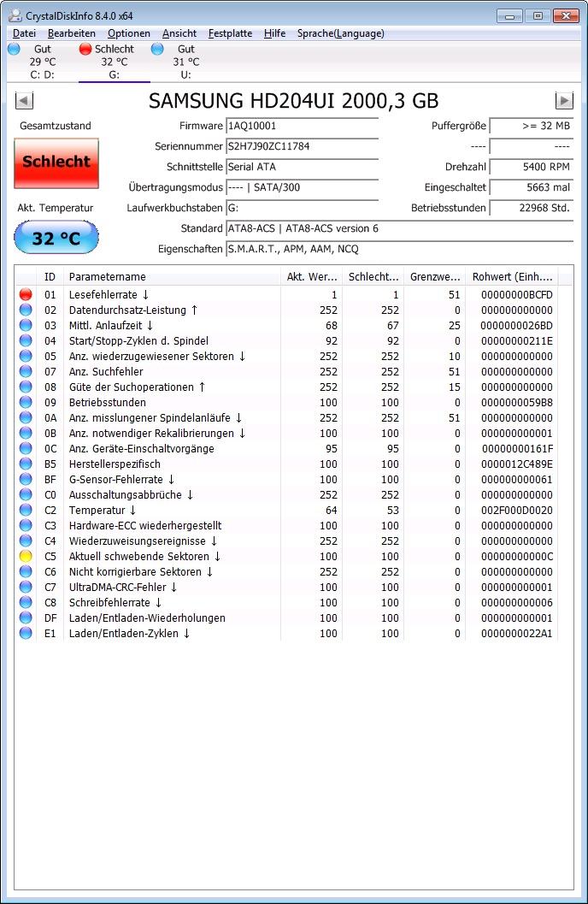
Task: Click status icon for Anz. notwendiger Rekalibrierungen
Action: pos(26,433)
